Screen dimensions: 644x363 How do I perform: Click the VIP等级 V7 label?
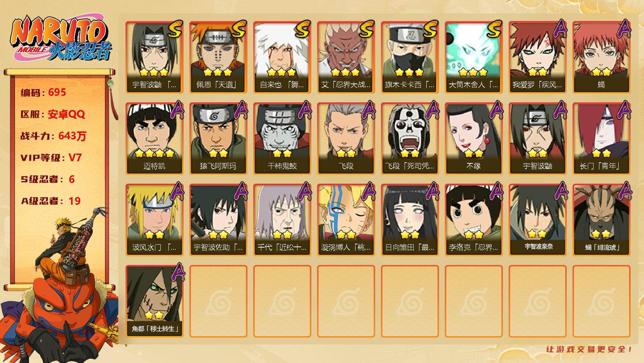point(51,158)
